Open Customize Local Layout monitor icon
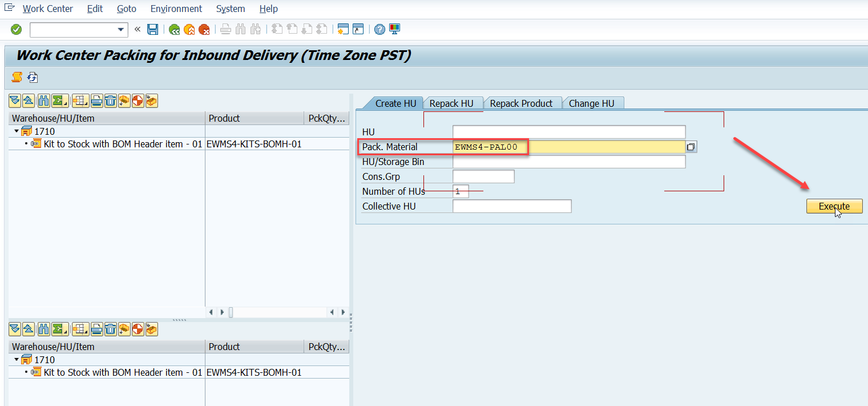The width and height of the screenshot is (868, 406). [394, 29]
